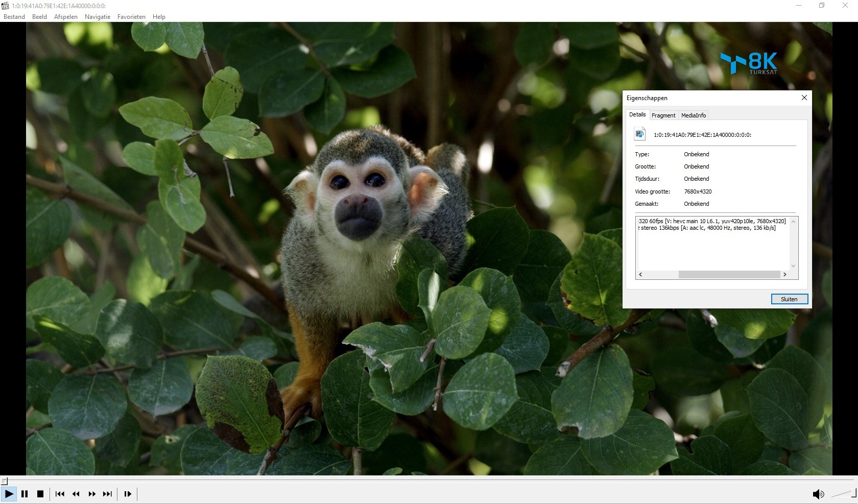Open the Favorieten menu

pyautogui.click(x=131, y=17)
